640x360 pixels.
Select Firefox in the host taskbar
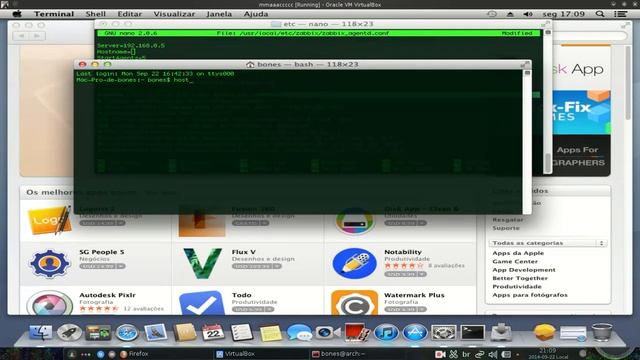pyautogui.click(x=134, y=354)
